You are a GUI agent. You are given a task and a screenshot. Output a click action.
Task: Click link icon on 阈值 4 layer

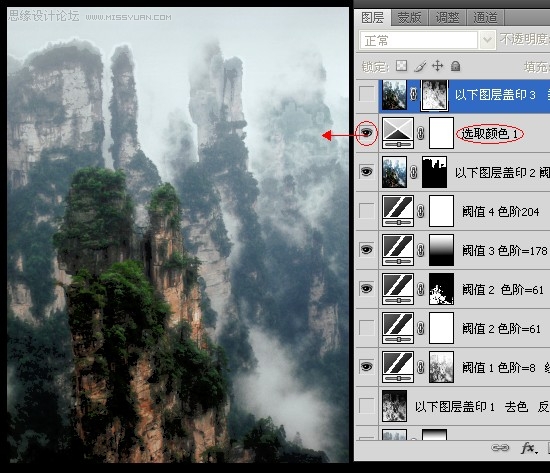(421, 211)
